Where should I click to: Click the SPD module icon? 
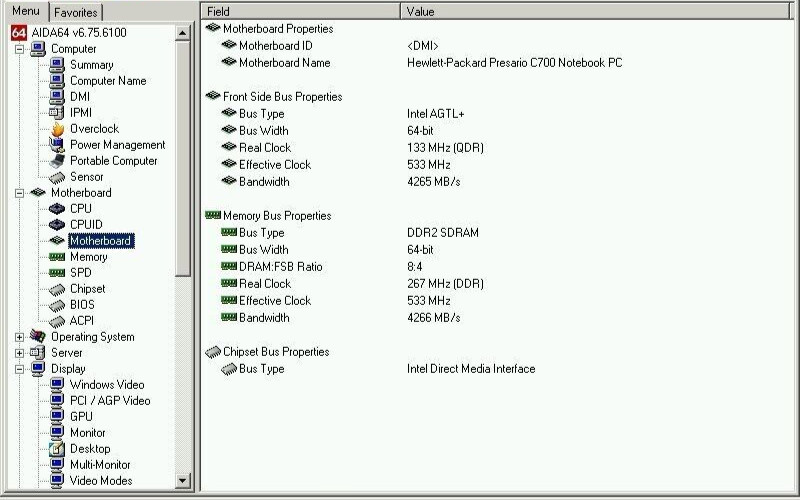click(x=57, y=273)
